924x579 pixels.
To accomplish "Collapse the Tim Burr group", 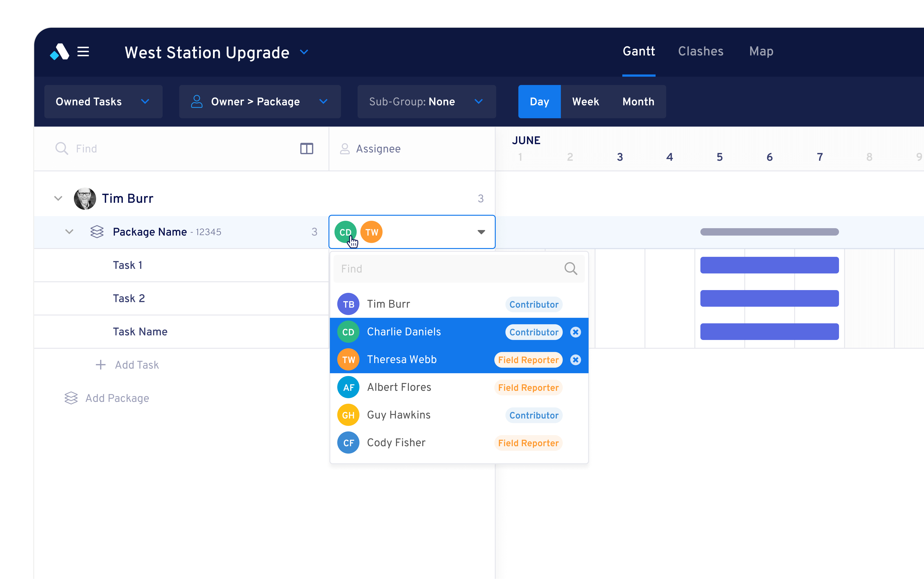I will point(58,198).
